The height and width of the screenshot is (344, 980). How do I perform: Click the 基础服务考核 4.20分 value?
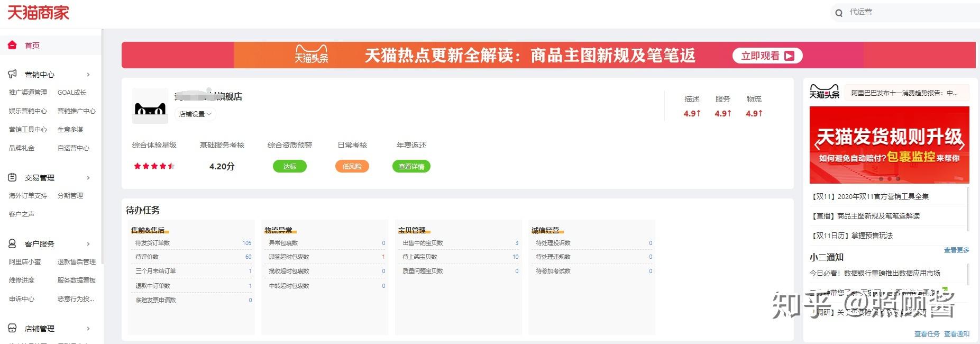222,166
